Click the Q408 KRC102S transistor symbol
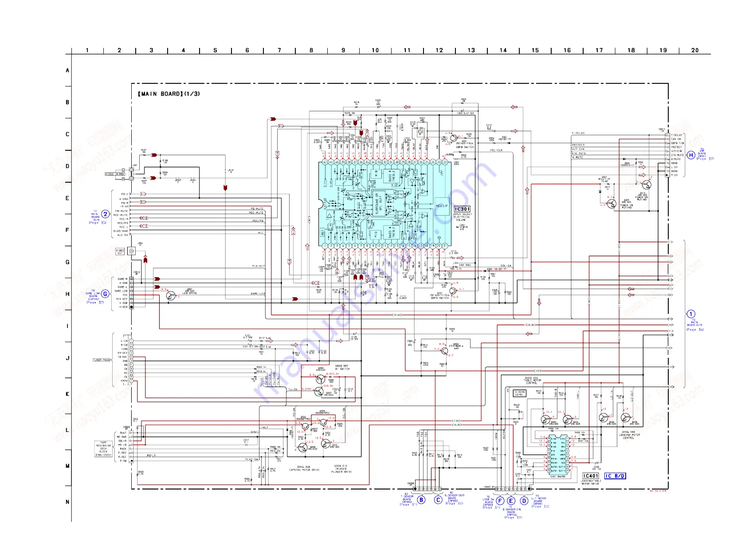 pos(626,418)
